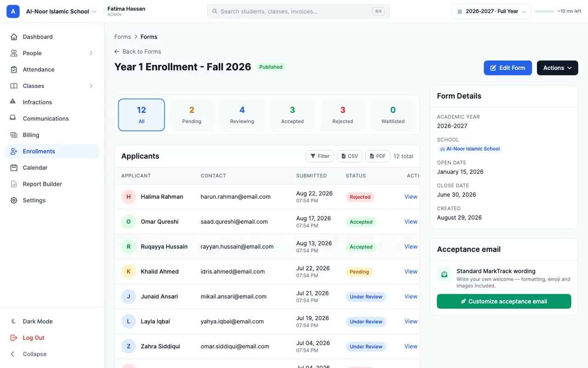Image resolution: width=588 pixels, height=368 pixels.
Task: Click the Forms breadcrumb parent link
Action: [x=123, y=37]
